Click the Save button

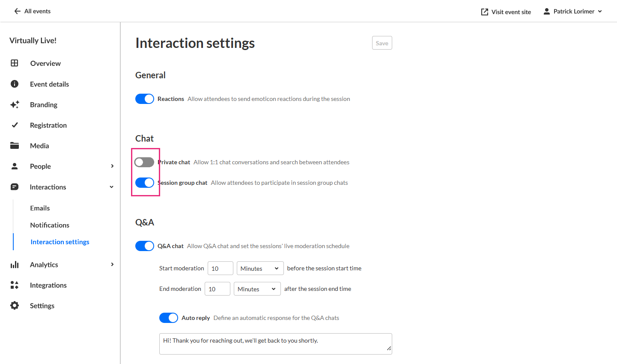click(382, 43)
